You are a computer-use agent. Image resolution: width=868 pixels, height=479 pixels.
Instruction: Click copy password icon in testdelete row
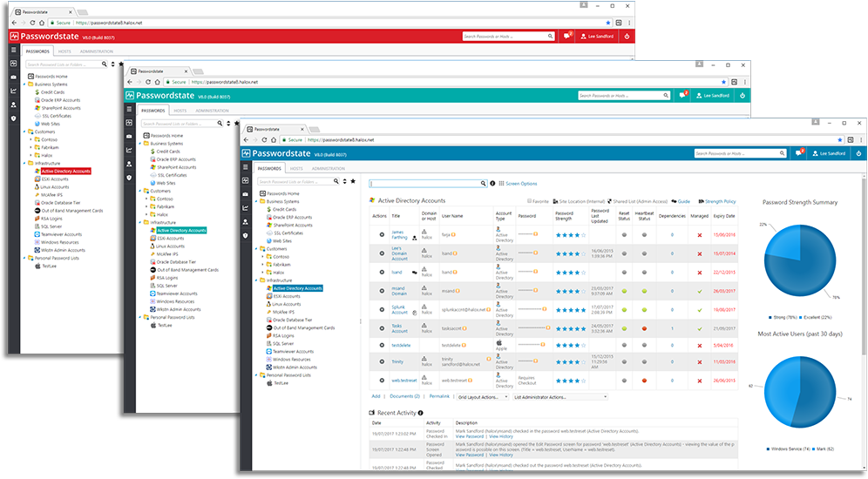[x=542, y=345]
